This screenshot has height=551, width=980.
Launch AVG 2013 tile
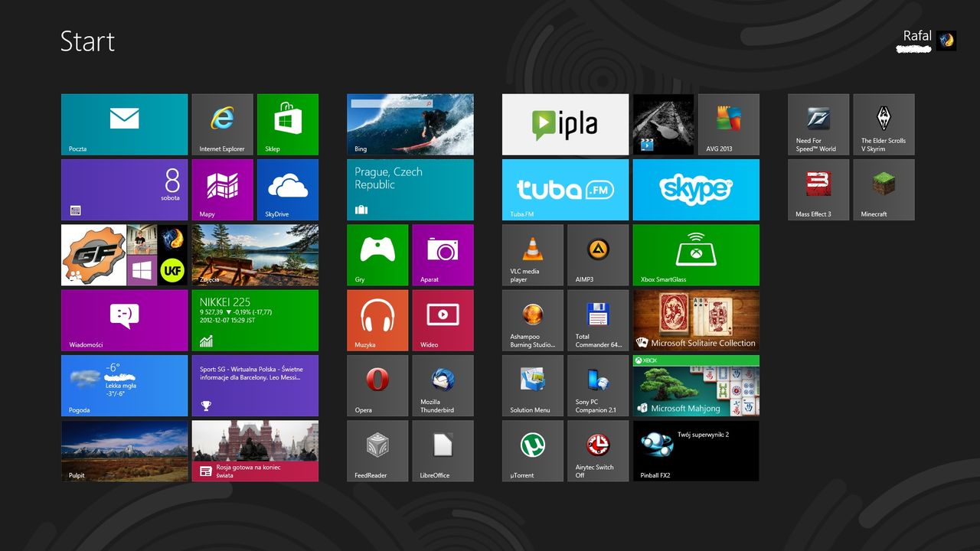729,125
